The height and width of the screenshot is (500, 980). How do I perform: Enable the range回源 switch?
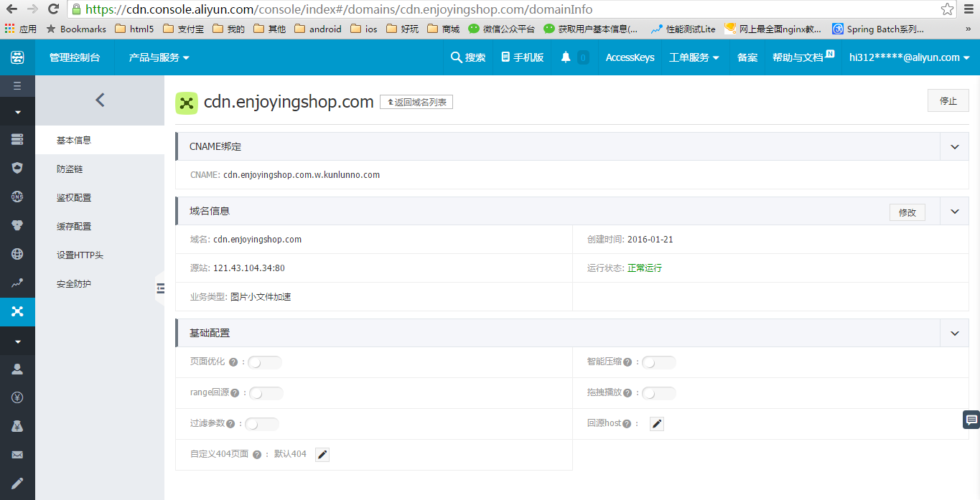point(266,393)
